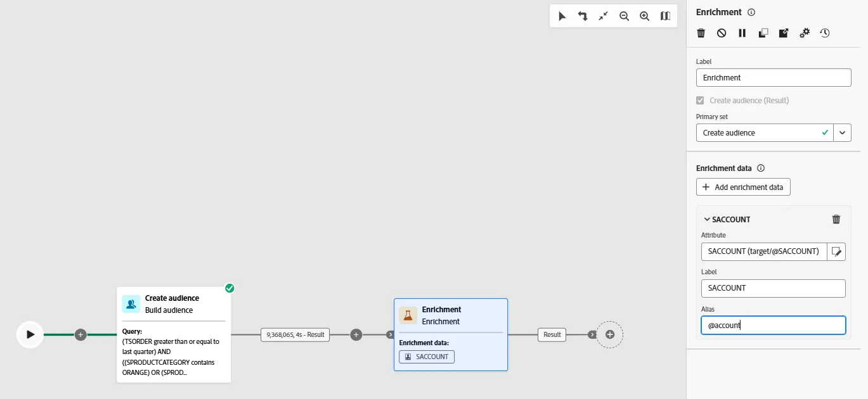The image size is (868, 399).
Task: Click the fit-to-screen collapse arrows icon
Action: pyautogui.click(x=603, y=16)
